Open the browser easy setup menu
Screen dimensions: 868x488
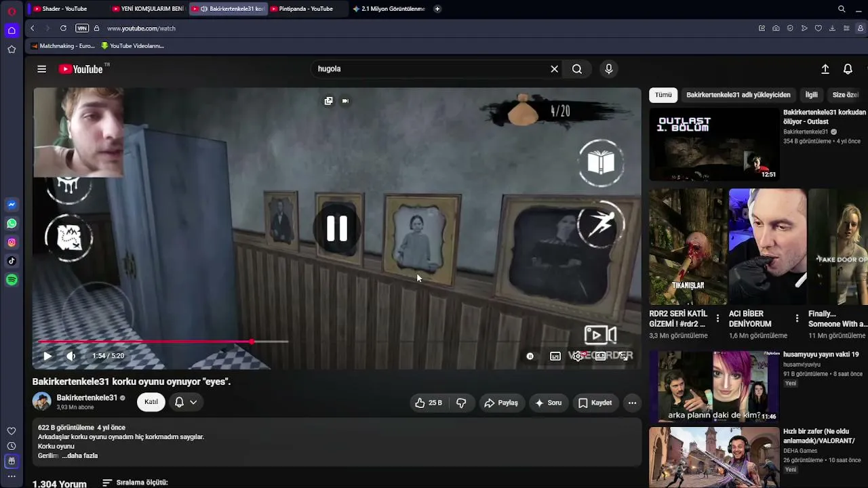pyautogui.click(x=846, y=28)
